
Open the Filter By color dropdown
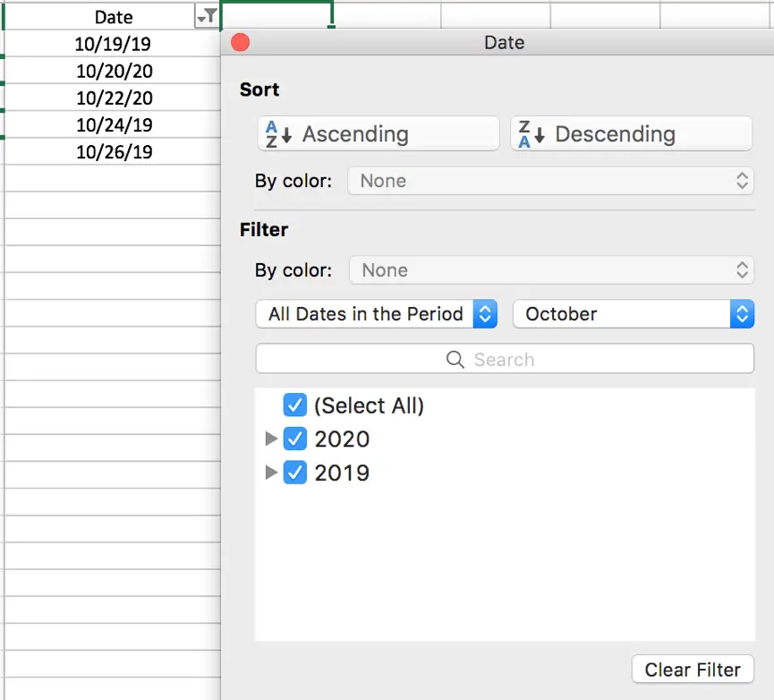pos(551,270)
